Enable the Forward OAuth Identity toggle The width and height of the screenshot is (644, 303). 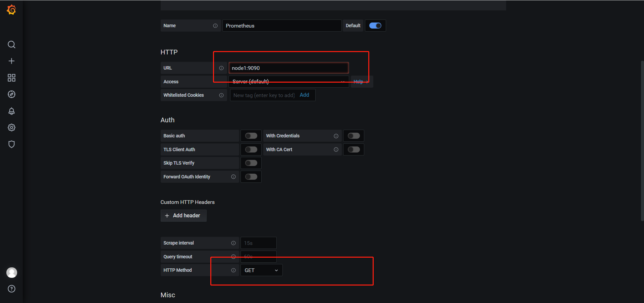click(x=251, y=177)
